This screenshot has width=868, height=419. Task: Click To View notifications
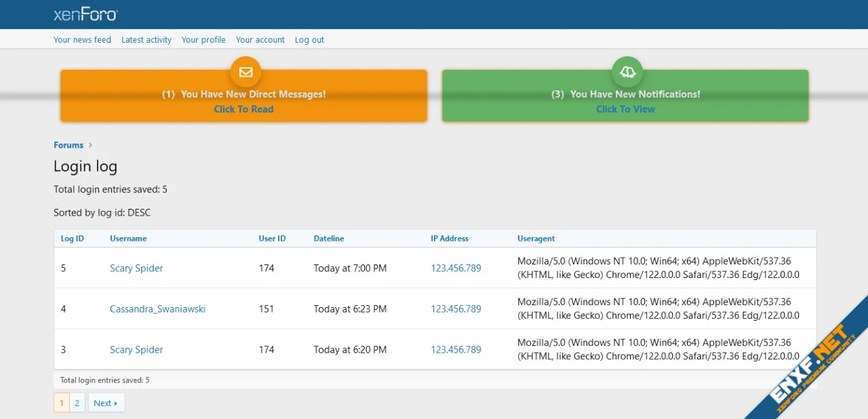tap(625, 109)
